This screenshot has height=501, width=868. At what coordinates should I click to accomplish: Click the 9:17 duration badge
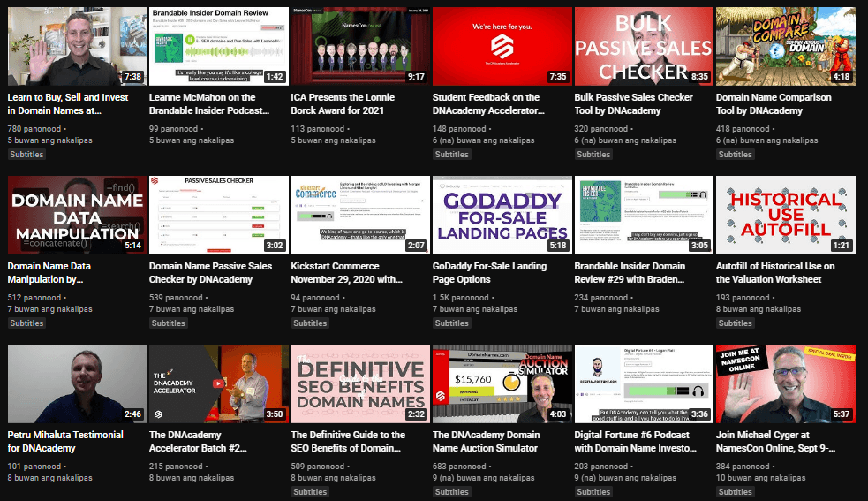416,77
